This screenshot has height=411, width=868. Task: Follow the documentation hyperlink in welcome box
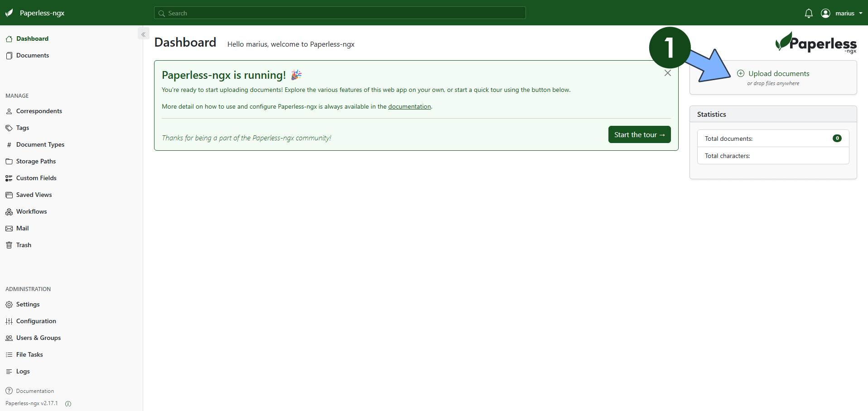[410, 106]
